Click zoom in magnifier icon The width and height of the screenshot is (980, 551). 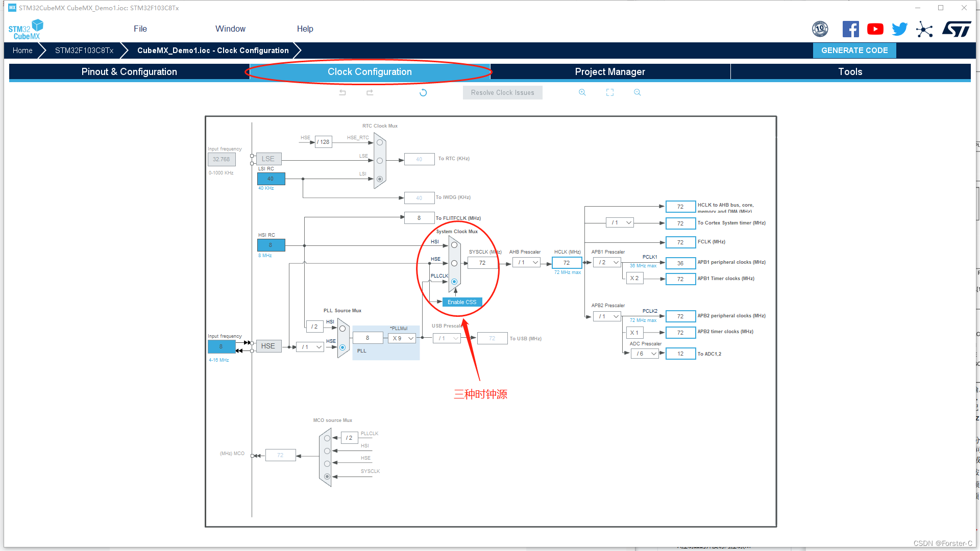[582, 93]
